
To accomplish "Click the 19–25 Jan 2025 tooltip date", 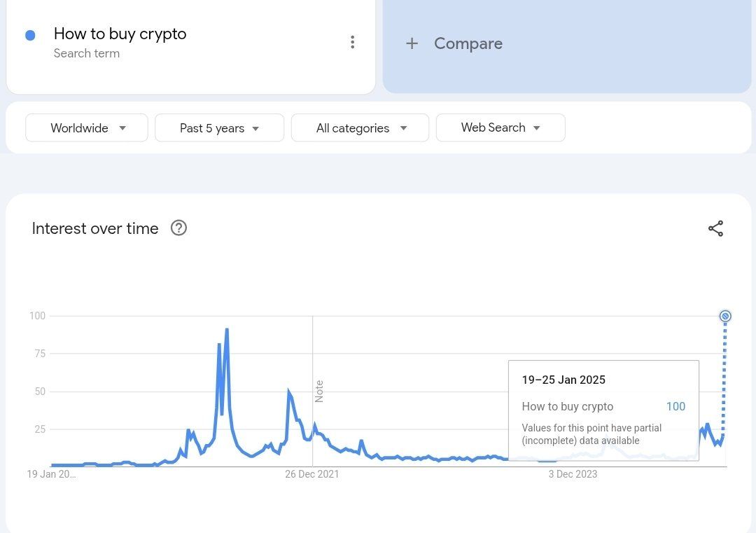I will click(563, 380).
